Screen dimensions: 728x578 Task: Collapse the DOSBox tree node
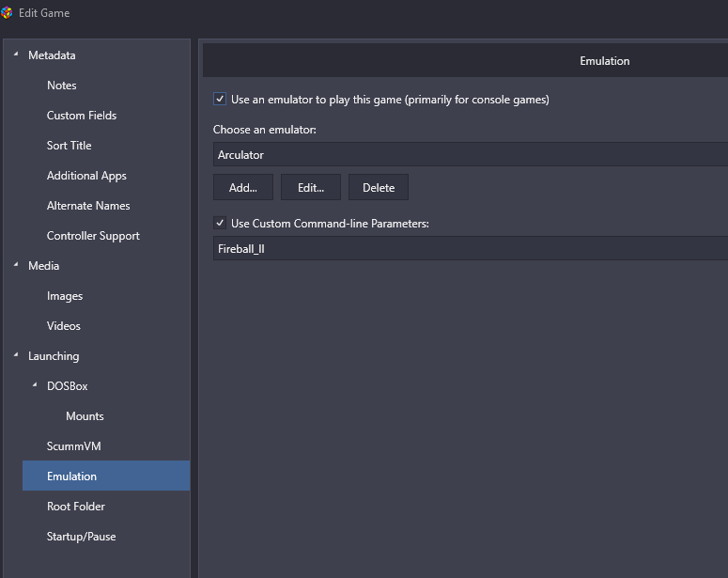click(35, 385)
